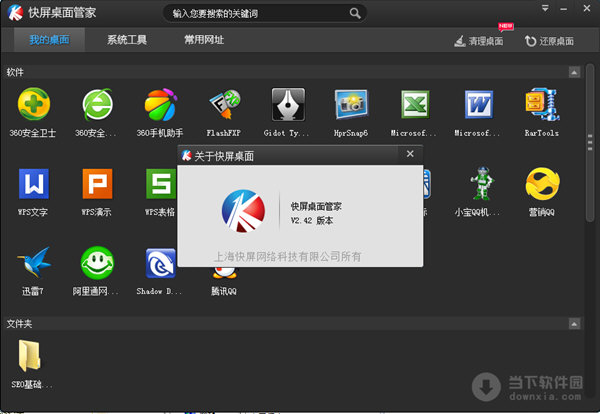The width and height of the screenshot is (600, 414).
Task: Launch the 小宝QQ机 robot icon
Action: (x=482, y=184)
